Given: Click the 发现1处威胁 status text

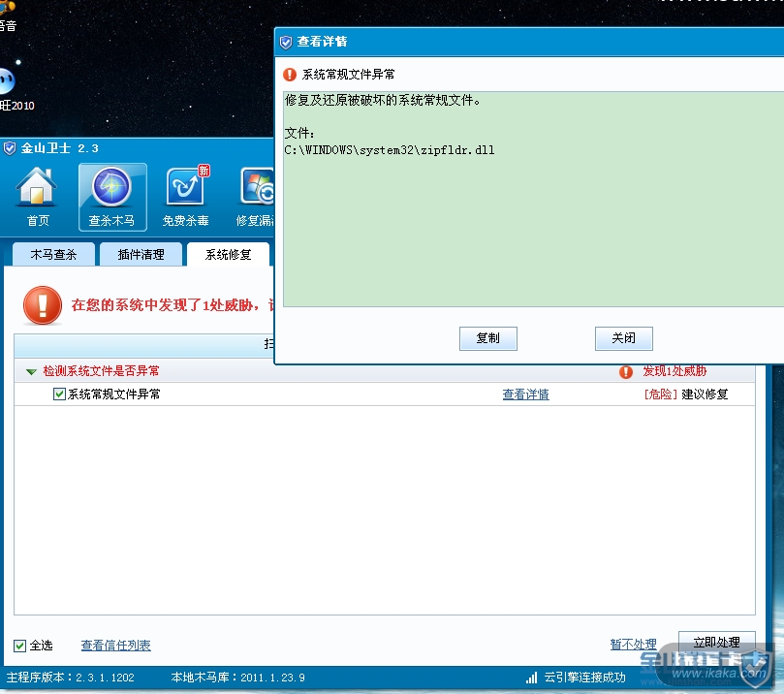Looking at the screenshot, I should (674, 371).
